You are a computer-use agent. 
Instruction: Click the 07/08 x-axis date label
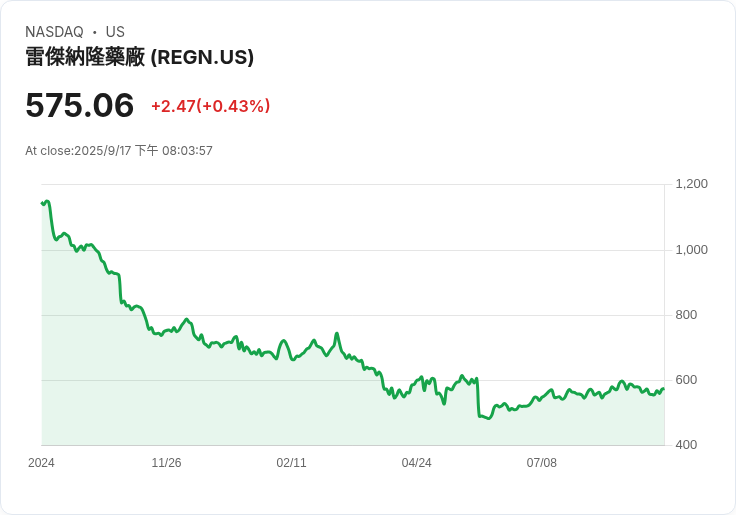click(x=541, y=463)
